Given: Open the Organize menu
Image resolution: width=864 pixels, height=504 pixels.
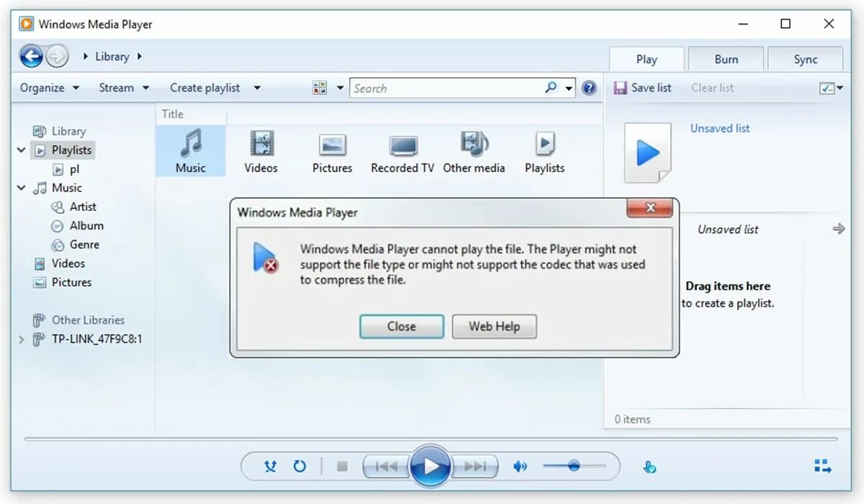Looking at the screenshot, I should point(49,88).
